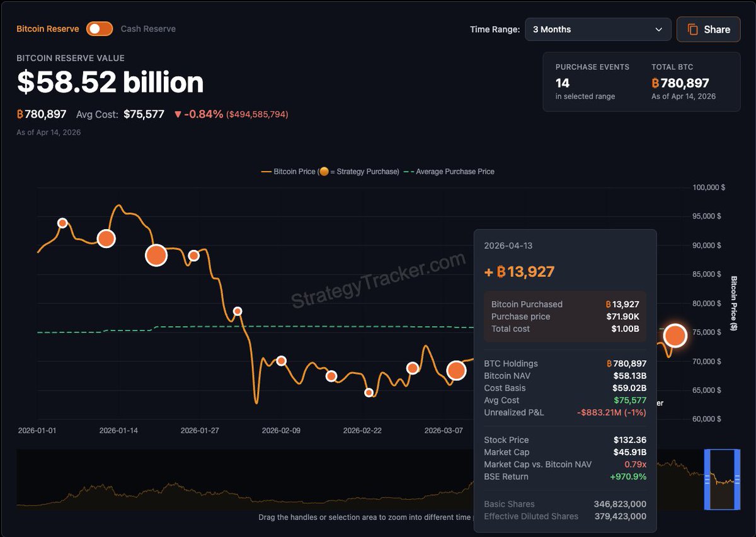The image size is (756, 537).
Task: Select the latest purchase bubble at chart right edge
Action: point(675,336)
